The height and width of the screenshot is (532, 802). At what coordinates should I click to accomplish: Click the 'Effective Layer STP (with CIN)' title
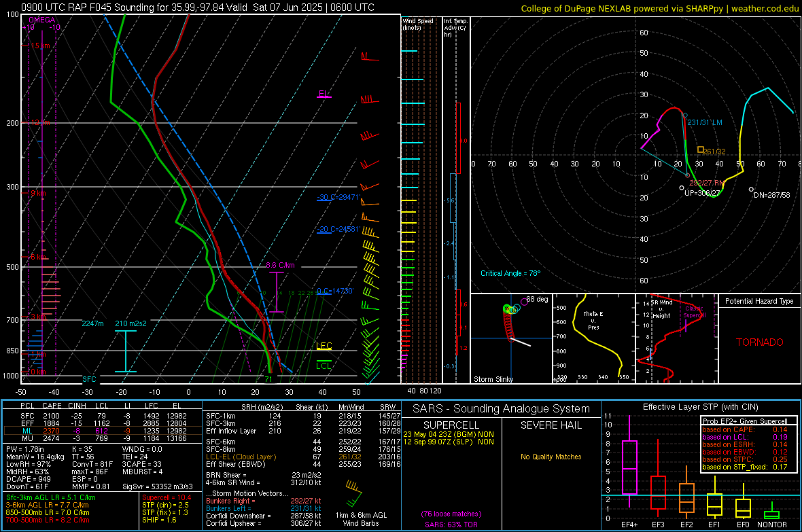(x=700, y=407)
